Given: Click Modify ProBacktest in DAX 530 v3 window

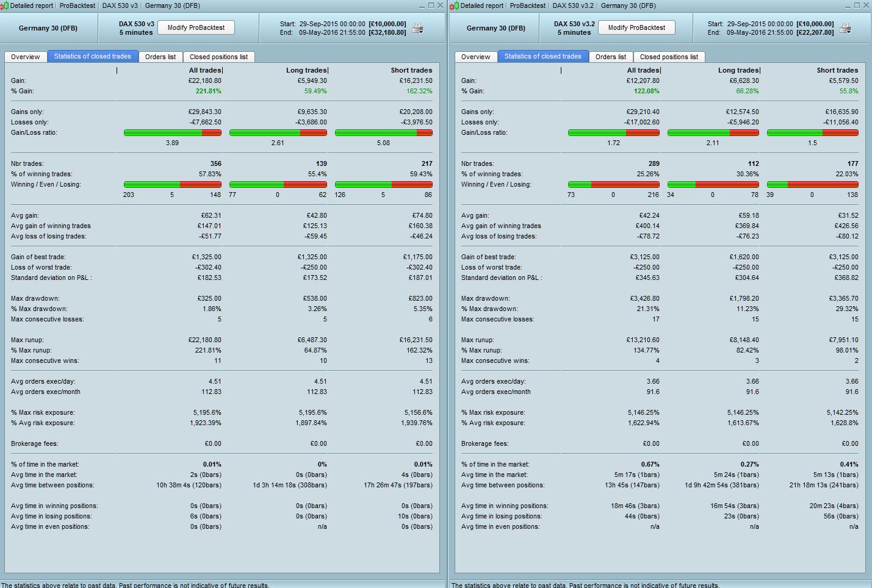Looking at the screenshot, I should 196,27.
